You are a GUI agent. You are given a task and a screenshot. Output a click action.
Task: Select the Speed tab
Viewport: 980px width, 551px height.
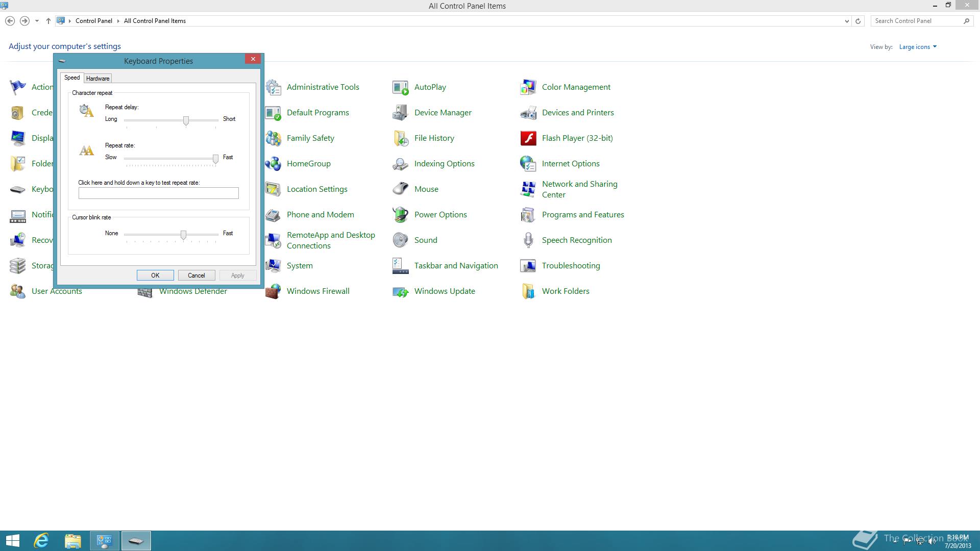[x=72, y=78]
